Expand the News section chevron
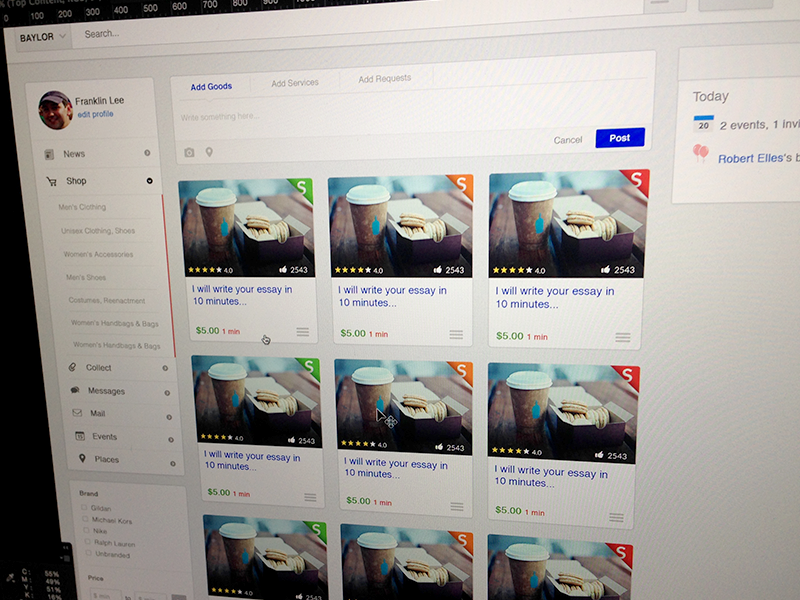 147,152
